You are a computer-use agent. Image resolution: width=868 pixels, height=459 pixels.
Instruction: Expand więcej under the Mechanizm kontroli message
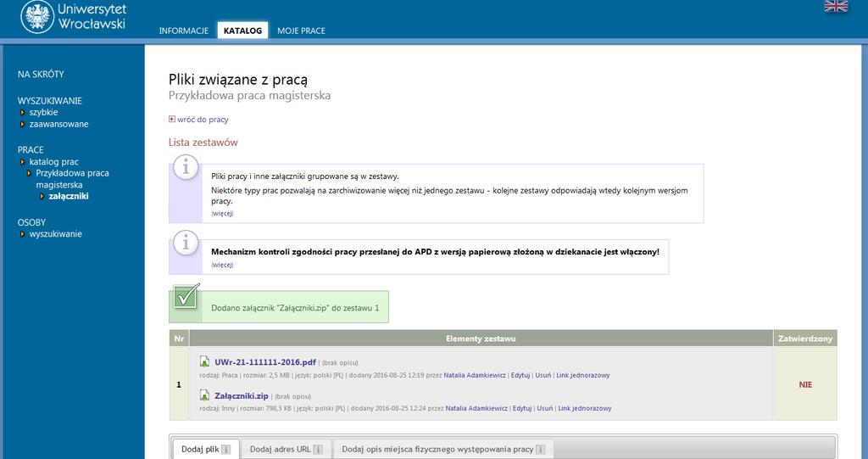click(222, 265)
